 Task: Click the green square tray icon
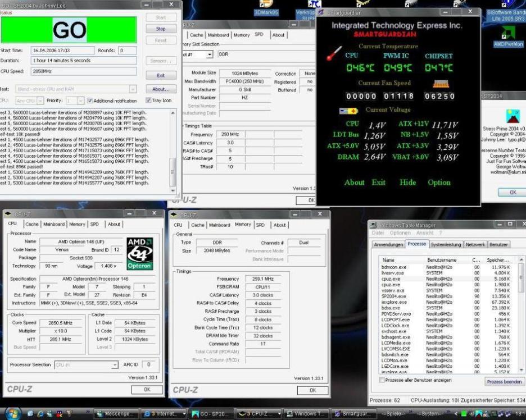(x=464, y=414)
